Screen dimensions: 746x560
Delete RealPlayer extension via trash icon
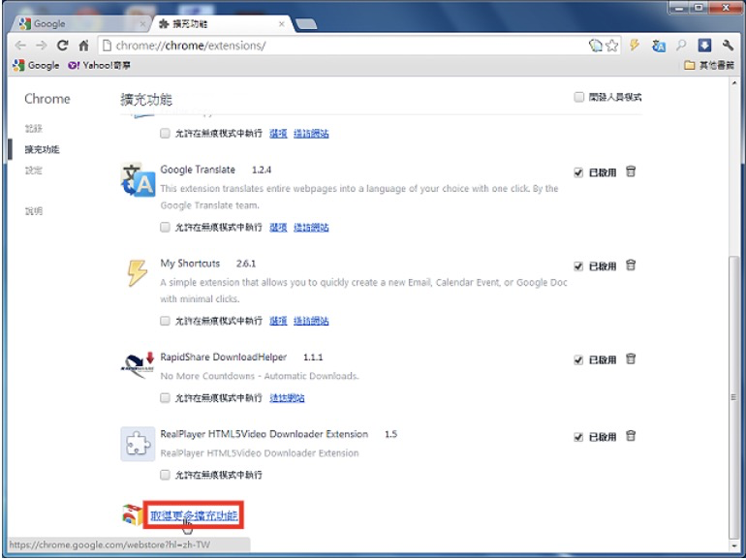pyautogui.click(x=631, y=436)
